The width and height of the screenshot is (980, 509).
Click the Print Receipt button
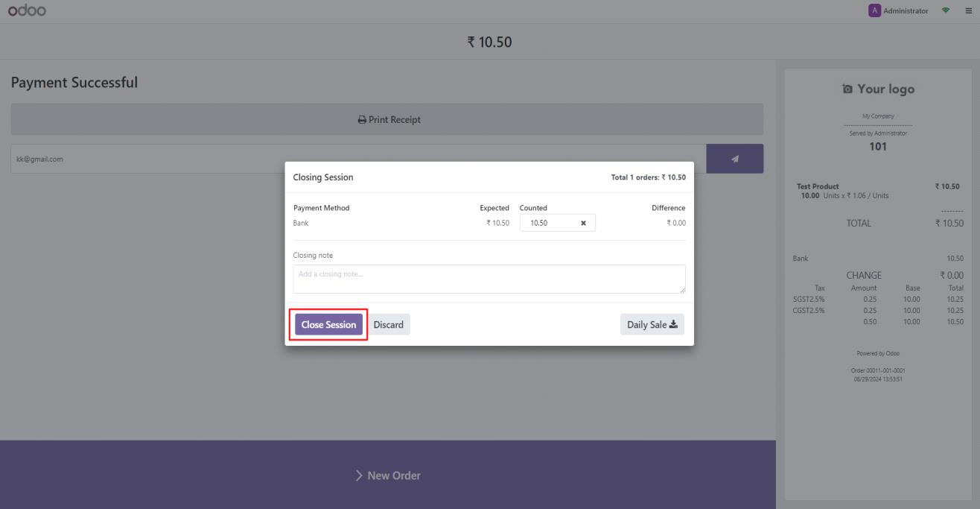pos(387,119)
